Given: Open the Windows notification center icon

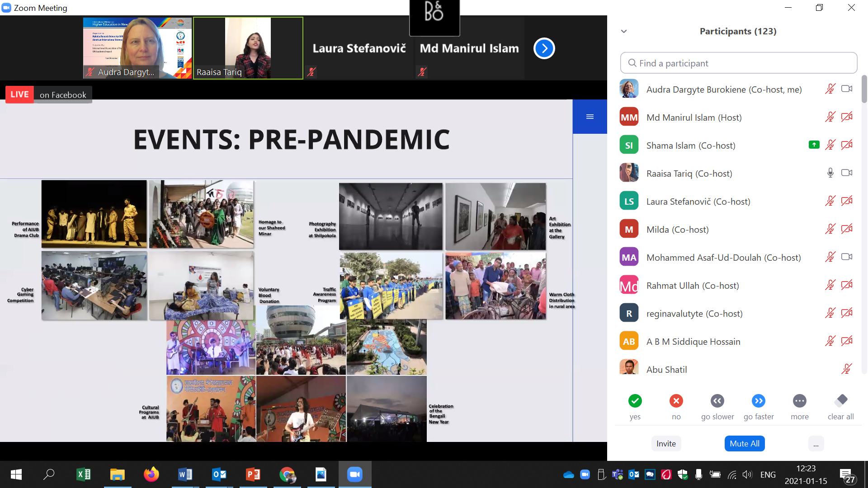Looking at the screenshot, I should tap(847, 475).
